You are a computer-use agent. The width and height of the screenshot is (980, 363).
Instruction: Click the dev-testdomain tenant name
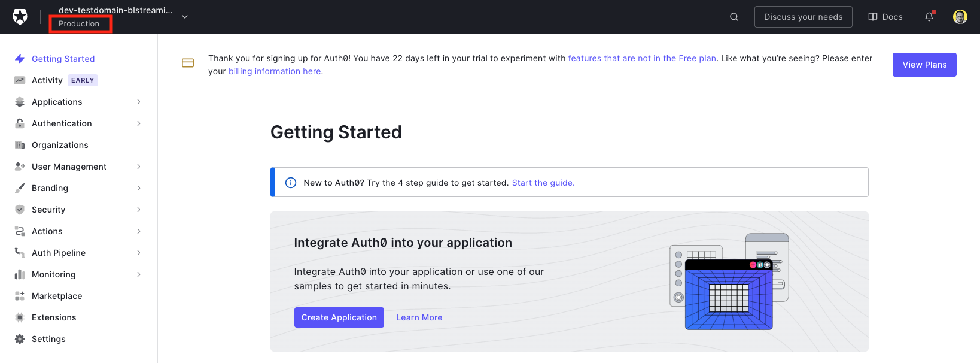(115, 10)
